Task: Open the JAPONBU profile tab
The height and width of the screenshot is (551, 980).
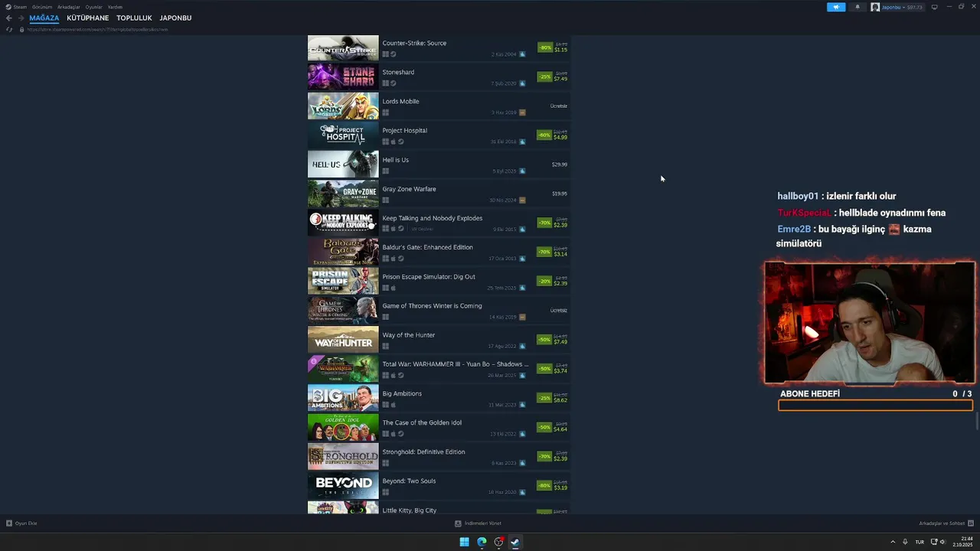Action: (175, 18)
